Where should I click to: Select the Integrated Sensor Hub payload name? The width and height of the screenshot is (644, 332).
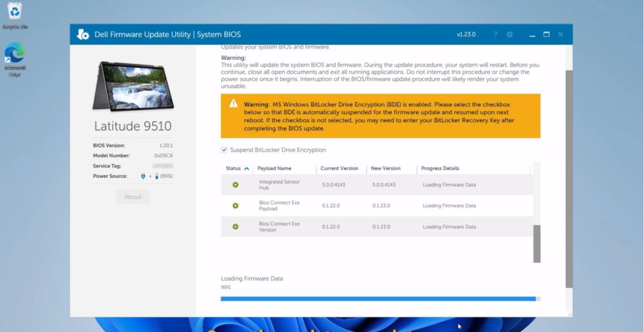tap(279, 185)
